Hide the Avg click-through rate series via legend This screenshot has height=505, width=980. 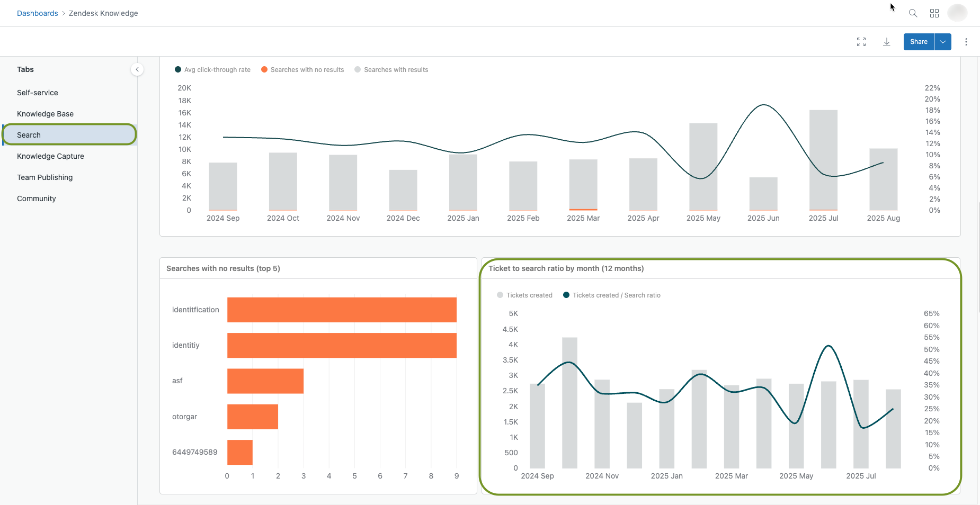point(212,69)
